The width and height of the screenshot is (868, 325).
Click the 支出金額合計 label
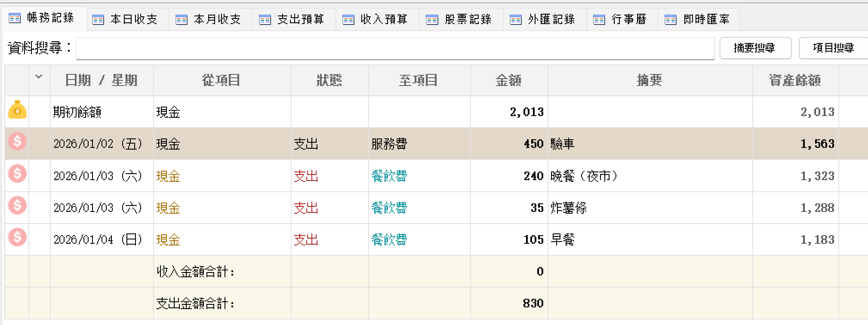(x=196, y=303)
